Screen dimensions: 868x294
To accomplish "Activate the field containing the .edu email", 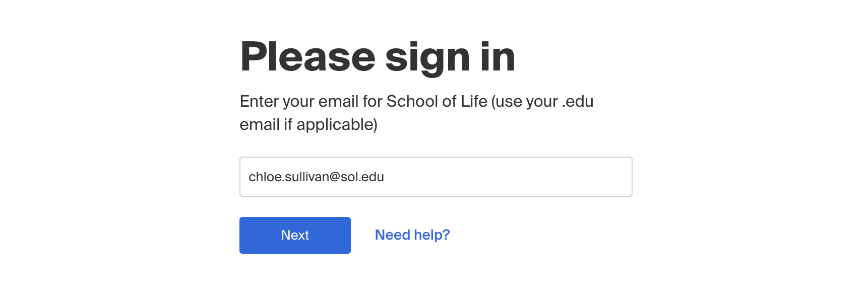I will 436,177.
